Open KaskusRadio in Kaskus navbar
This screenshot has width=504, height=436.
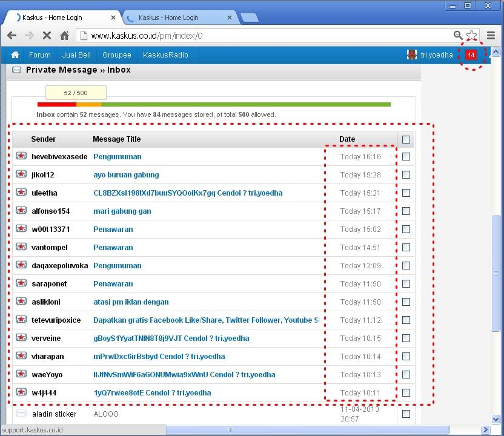pyautogui.click(x=165, y=55)
